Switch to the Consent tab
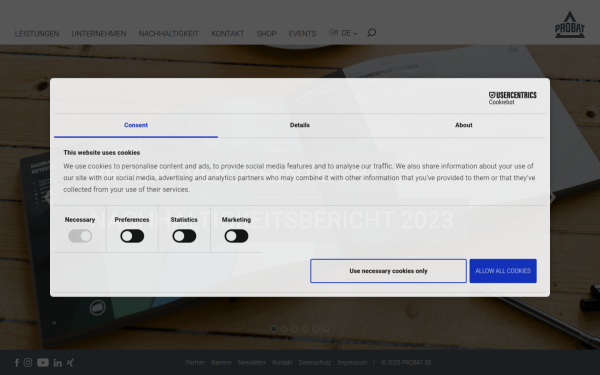Viewport: 600px width, 375px height. click(x=136, y=126)
